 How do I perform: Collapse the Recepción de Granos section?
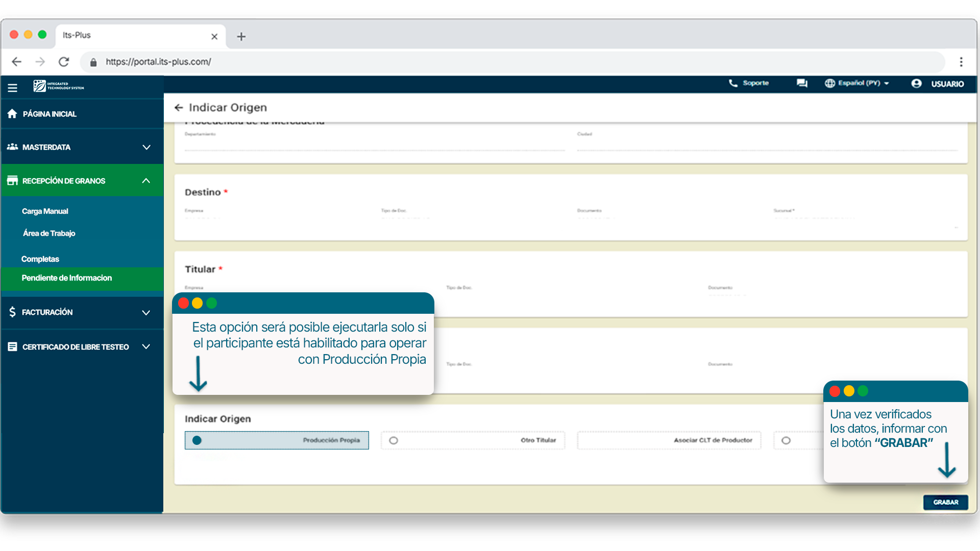(146, 181)
